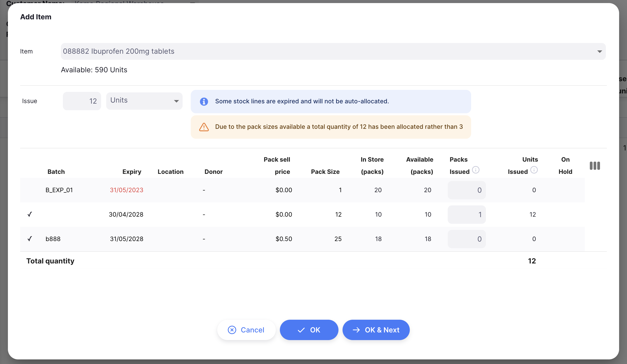Click the OK & Next button

point(376,330)
